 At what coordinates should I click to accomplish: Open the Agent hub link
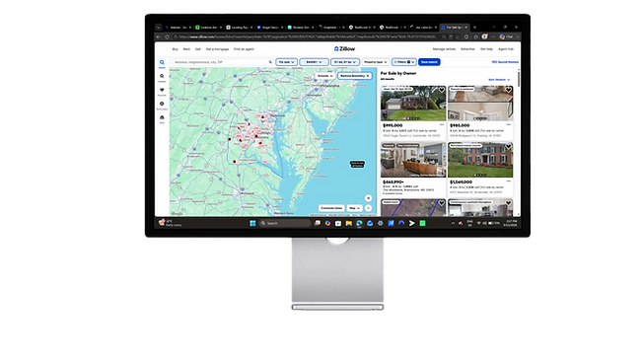(506, 49)
